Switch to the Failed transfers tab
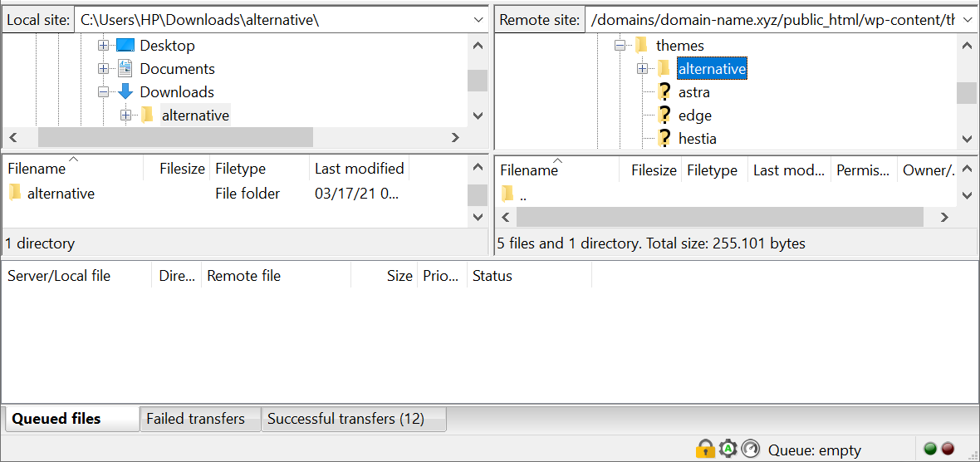Screen dimensions: 980x462 pyautogui.click(x=195, y=419)
